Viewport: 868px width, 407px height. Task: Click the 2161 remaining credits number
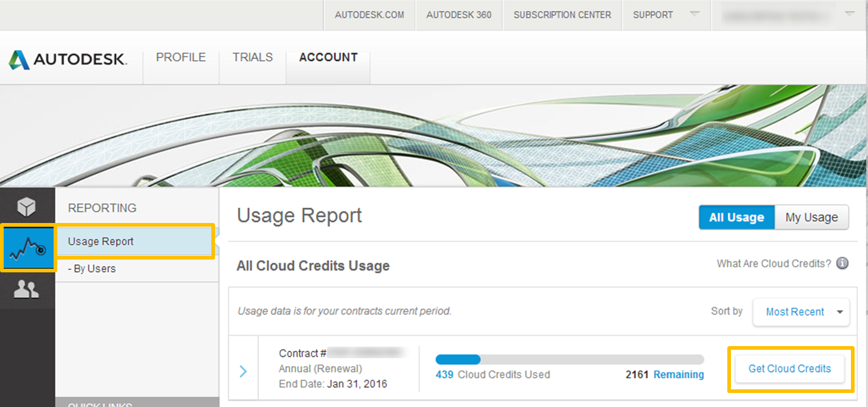pos(637,374)
